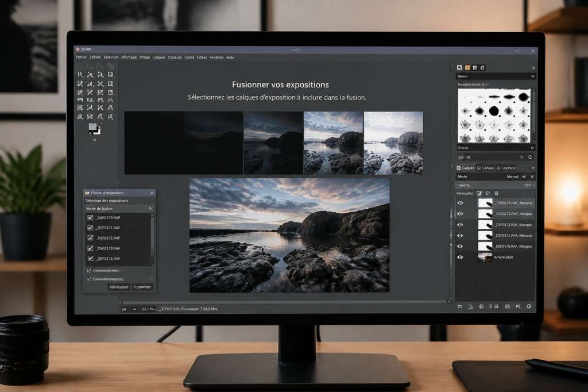Open the Calque menu
Image resolution: width=588 pixels, height=392 pixels.
coord(158,57)
